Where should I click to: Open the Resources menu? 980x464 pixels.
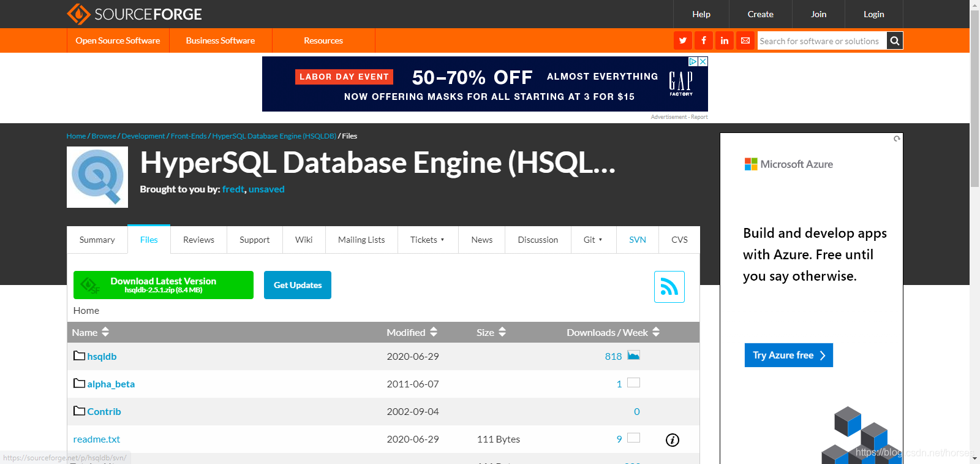click(323, 40)
